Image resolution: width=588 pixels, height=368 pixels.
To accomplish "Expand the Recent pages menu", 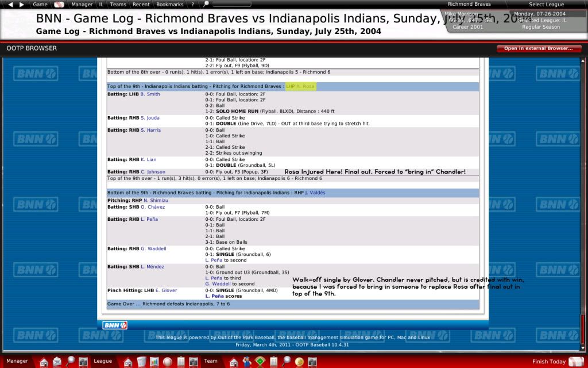I will click(141, 4).
